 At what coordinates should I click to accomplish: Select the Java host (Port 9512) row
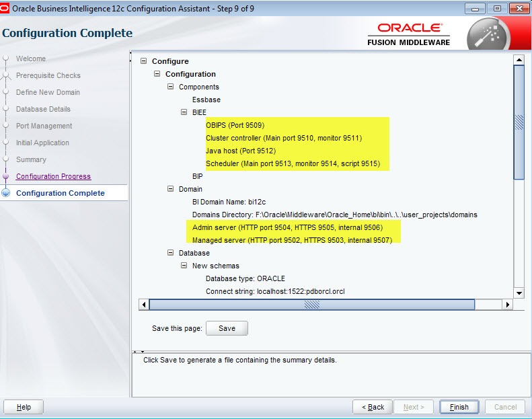[241, 150]
